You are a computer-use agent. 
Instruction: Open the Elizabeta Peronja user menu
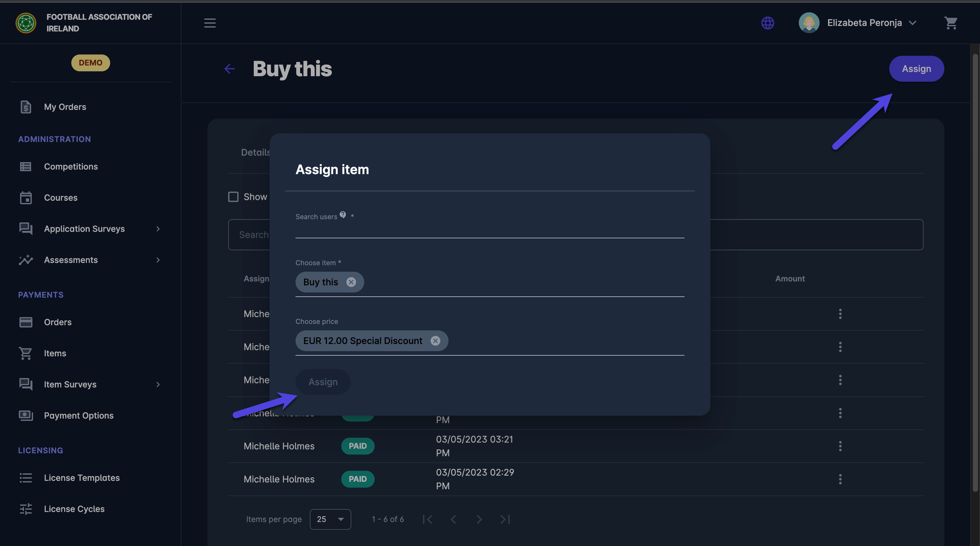pos(864,23)
